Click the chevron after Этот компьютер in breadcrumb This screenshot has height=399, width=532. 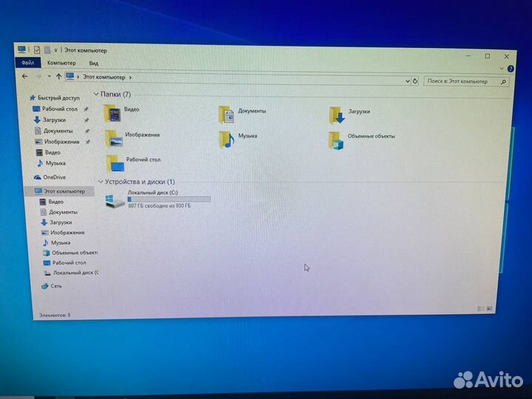click(130, 78)
